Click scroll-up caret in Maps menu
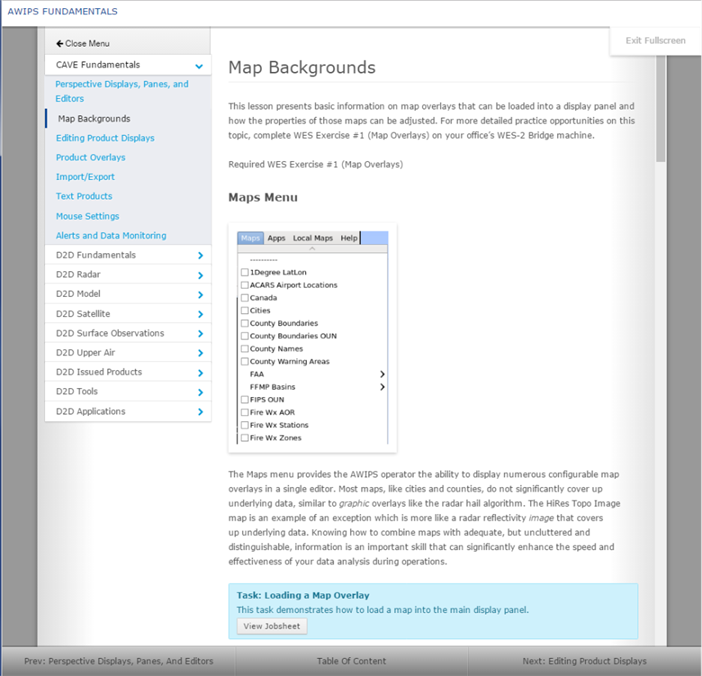Screen dimensions: 702x676 (x=312, y=249)
